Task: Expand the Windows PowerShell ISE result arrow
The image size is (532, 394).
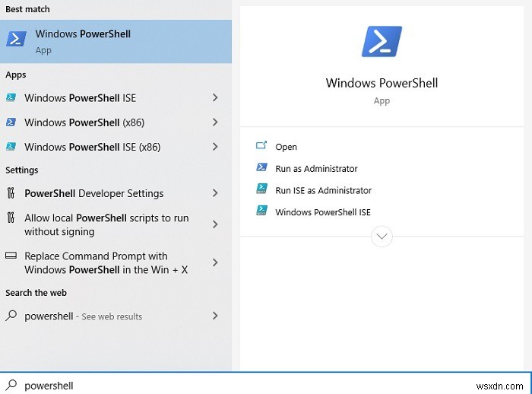Action: click(215, 97)
